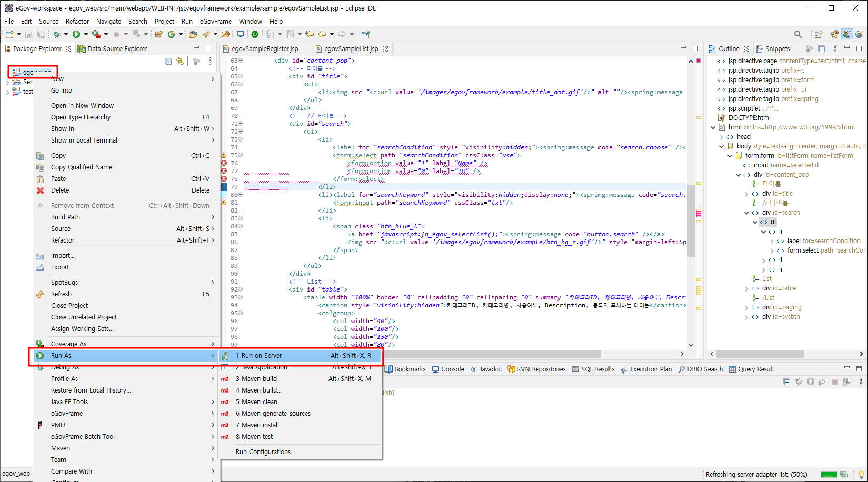This screenshot has width=868, height=482.
Task: Open the Console tab
Action: click(448, 369)
